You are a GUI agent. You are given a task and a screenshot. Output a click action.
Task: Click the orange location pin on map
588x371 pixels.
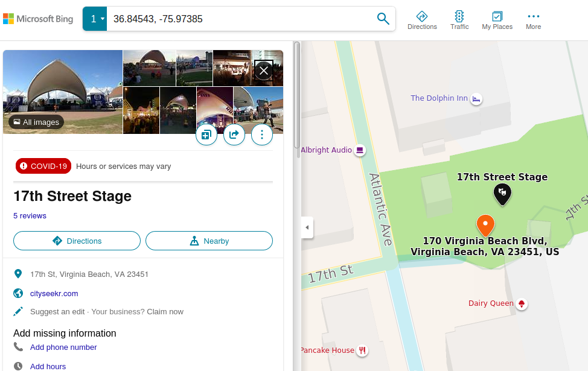[x=485, y=225]
